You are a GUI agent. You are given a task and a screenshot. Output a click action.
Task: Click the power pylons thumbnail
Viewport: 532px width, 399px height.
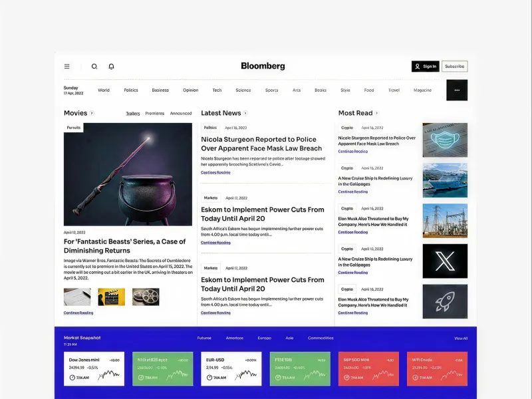click(x=445, y=221)
